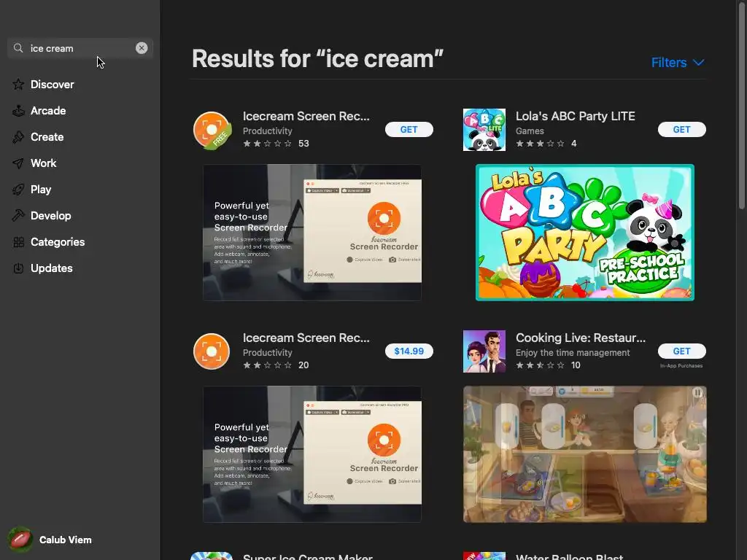Screen dimensions: 747x560
Task: Pause the Cooking Live preview video
Action: point(697,392)
